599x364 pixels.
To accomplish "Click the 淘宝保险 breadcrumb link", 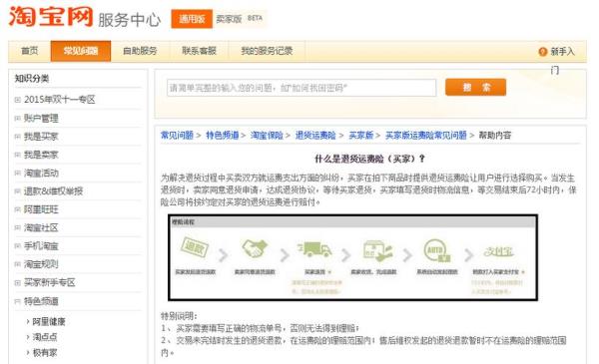I will (x=267, y=135).
